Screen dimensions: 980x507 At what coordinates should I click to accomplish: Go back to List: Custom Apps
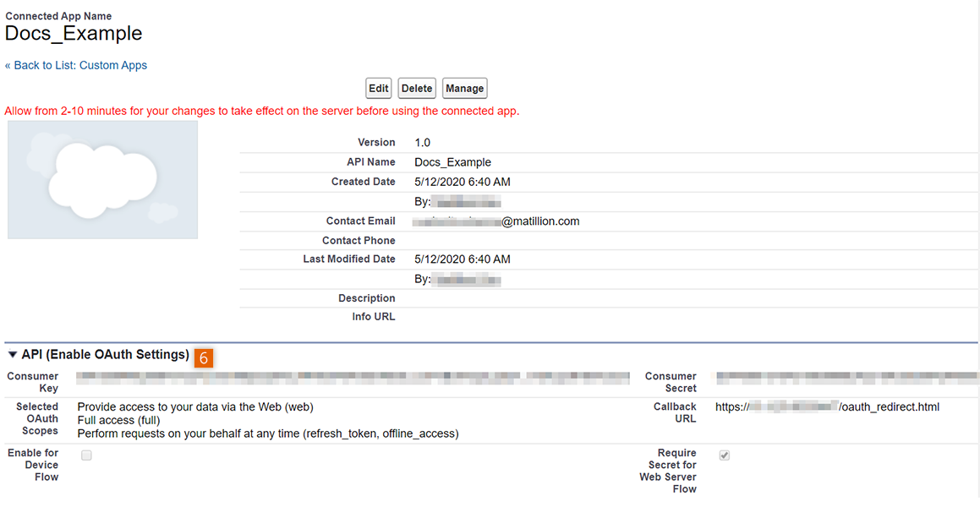[x=76, y=65]
